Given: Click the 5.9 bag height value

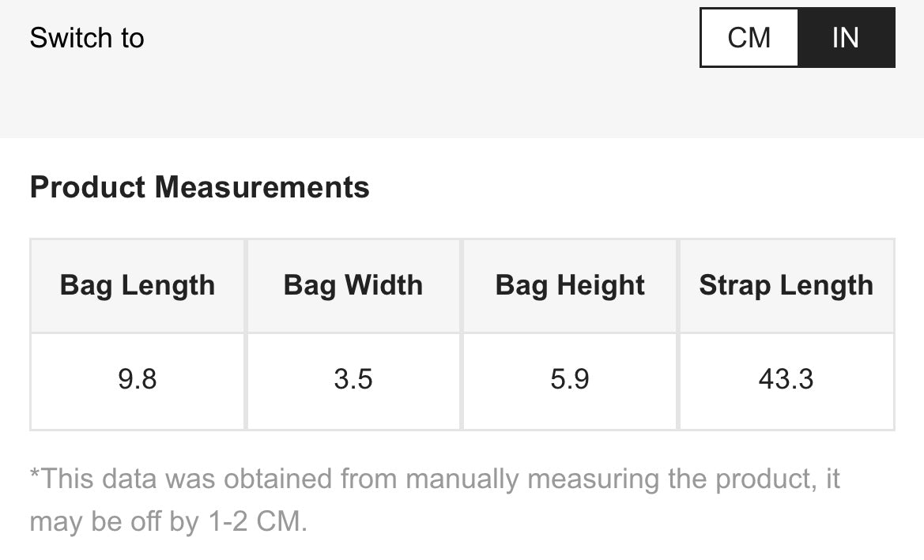Looking at the screenshot, I should 570,380.
